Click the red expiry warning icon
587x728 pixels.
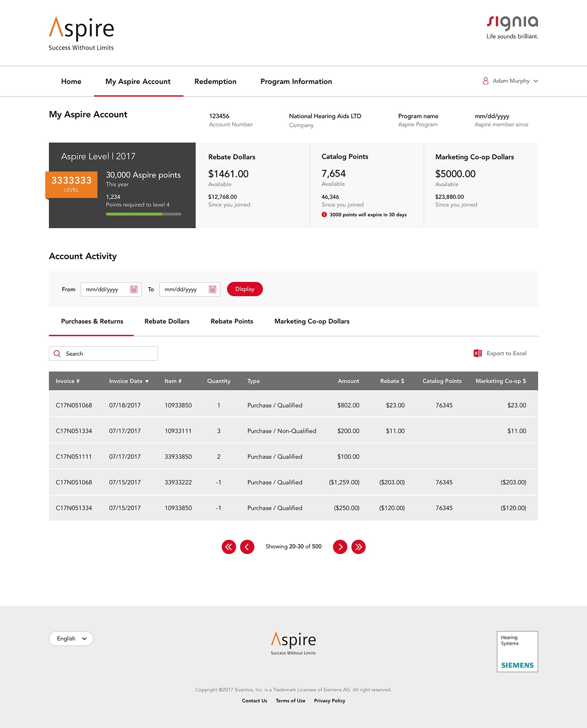[324, 215]
